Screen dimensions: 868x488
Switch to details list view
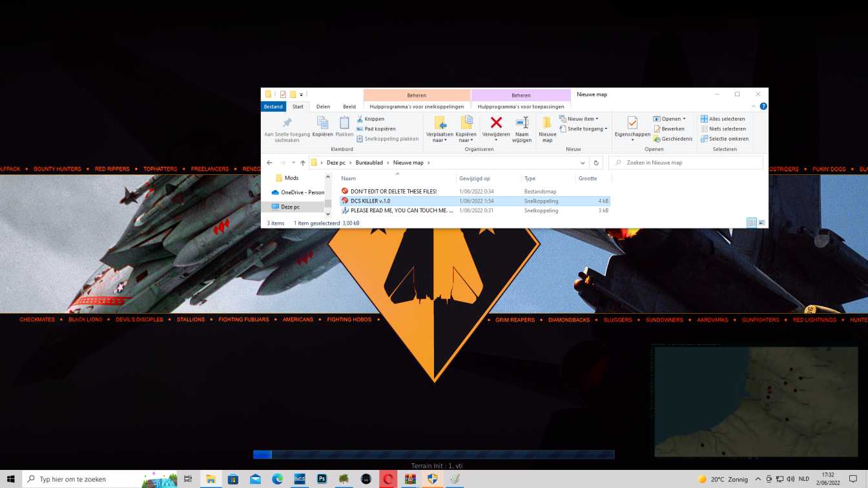[752, 223]
